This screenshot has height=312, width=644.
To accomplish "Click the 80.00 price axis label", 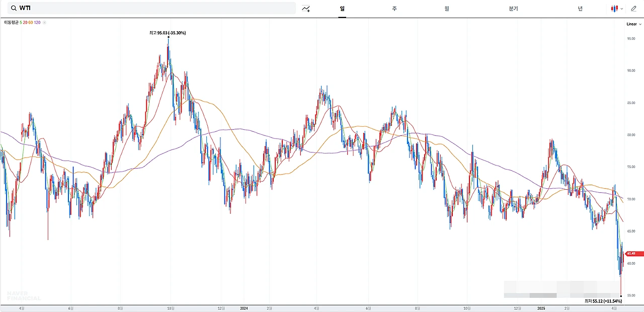I will click(x=631, y=135).
